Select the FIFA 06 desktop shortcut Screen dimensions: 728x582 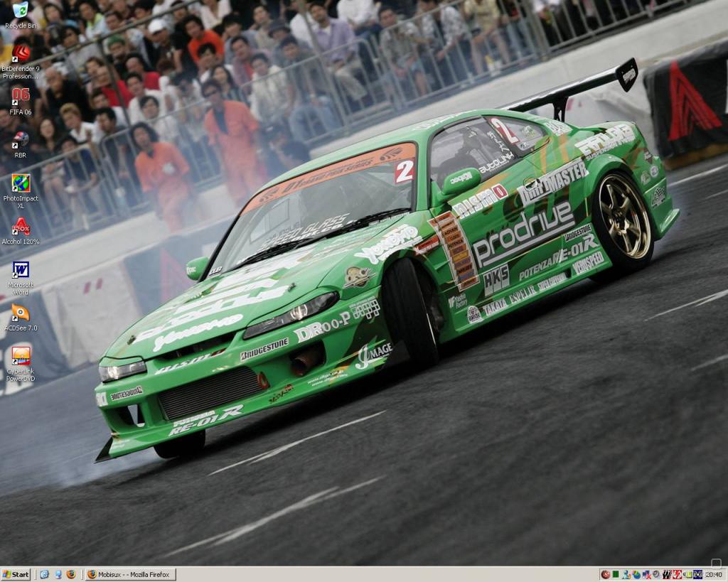[21, 101]
